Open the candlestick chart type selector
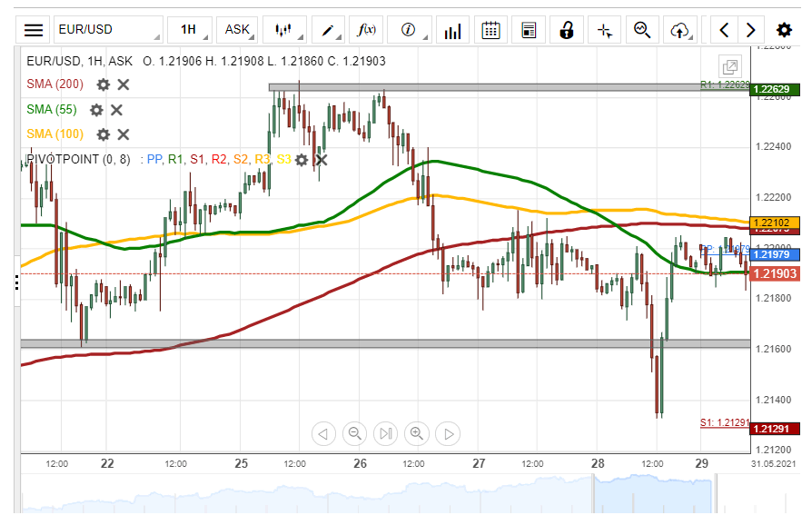Viewport: 812px width, 525px height. [287, 30]
